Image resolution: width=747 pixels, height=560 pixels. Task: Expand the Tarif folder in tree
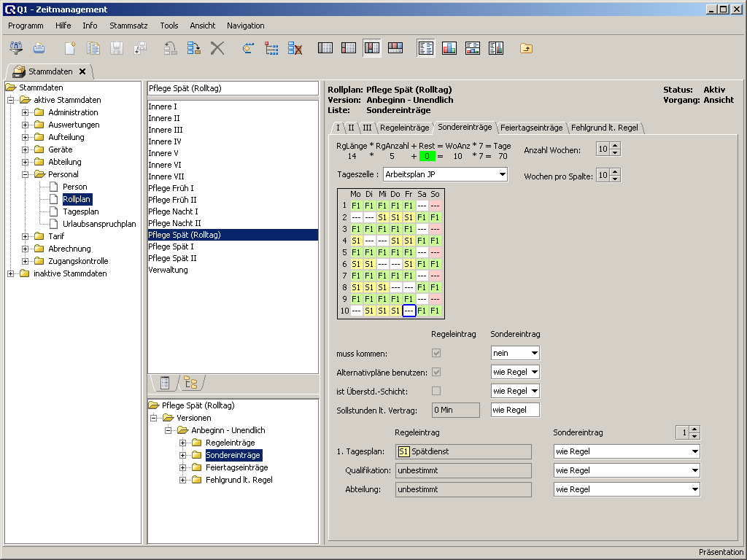click(x=26, y=236)
